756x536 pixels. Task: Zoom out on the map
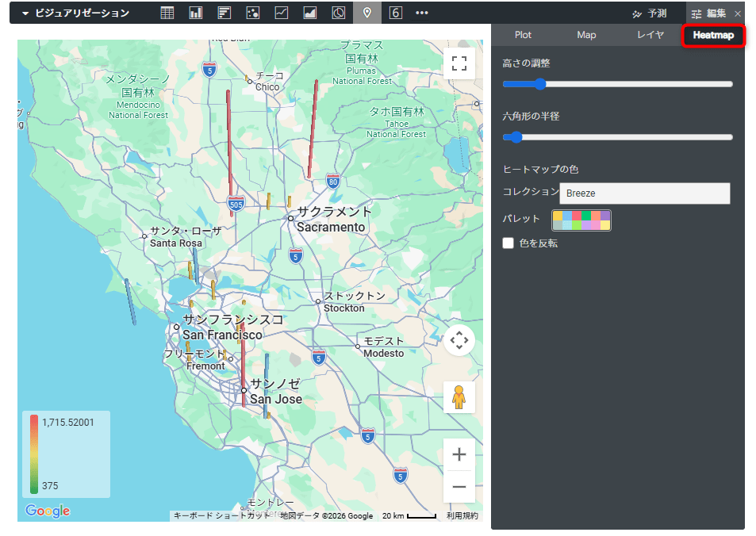[x=459, y=487]
